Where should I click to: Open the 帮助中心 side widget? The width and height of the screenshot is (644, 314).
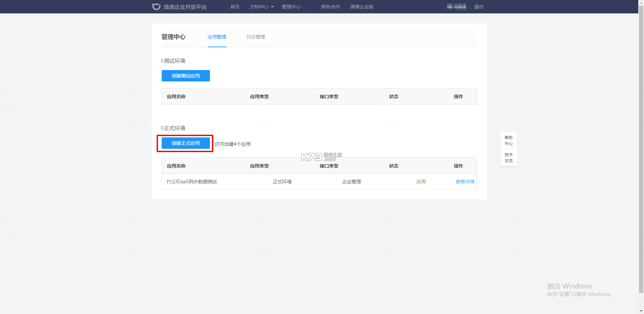point(508,140)
